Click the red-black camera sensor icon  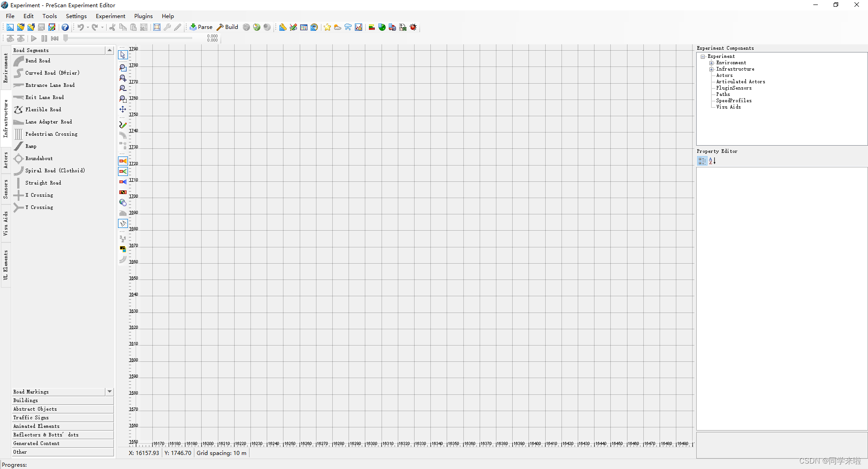point(123,192)
